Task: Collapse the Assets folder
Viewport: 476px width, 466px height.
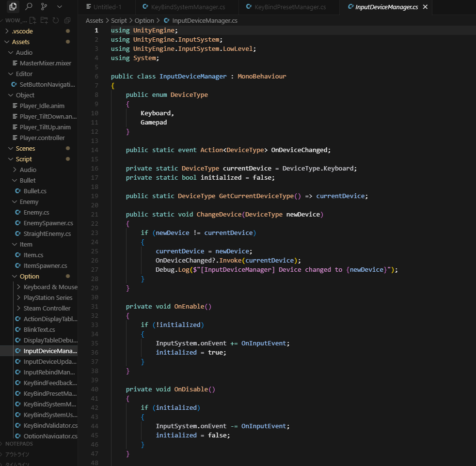Action: pyautogui.click(x=20, y=42)
